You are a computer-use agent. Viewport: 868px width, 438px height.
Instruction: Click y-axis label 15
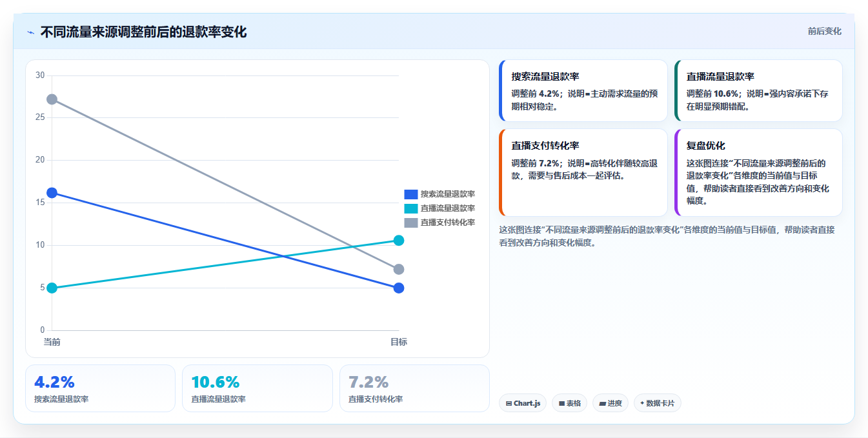(40, 203)
